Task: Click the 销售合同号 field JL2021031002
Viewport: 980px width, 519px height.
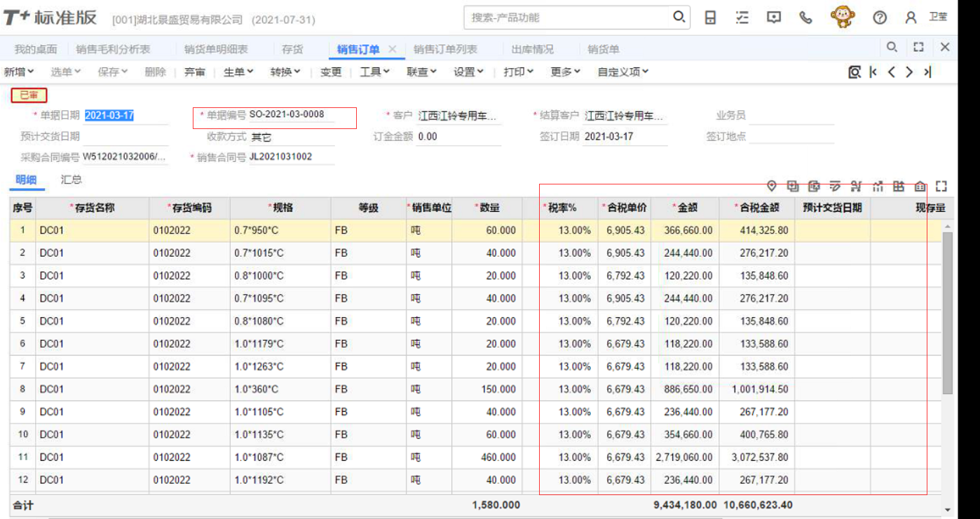Action: [292, 157]
